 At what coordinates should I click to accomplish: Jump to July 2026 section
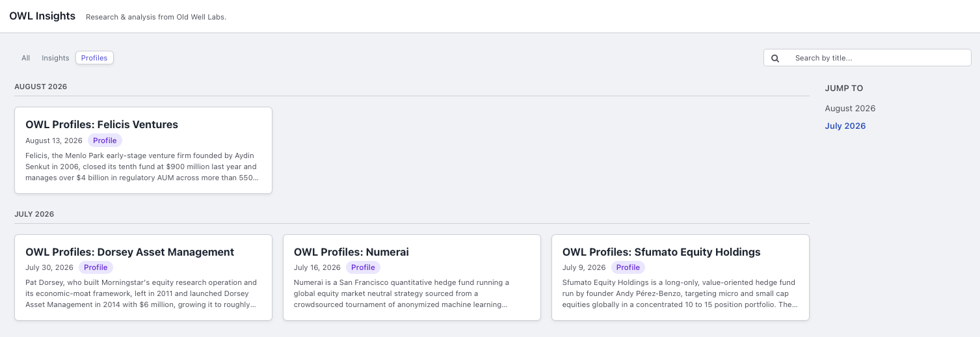point(845,126)
